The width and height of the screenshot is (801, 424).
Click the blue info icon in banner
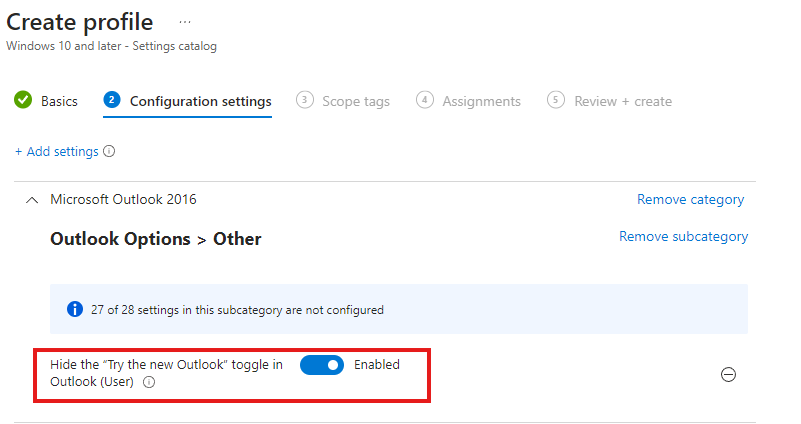pos(75,309)
